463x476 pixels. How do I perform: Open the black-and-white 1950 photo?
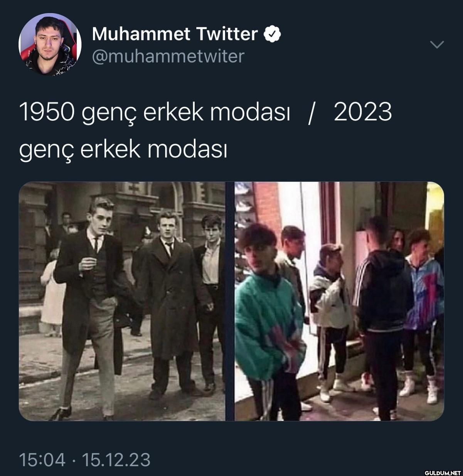(122, 301)
